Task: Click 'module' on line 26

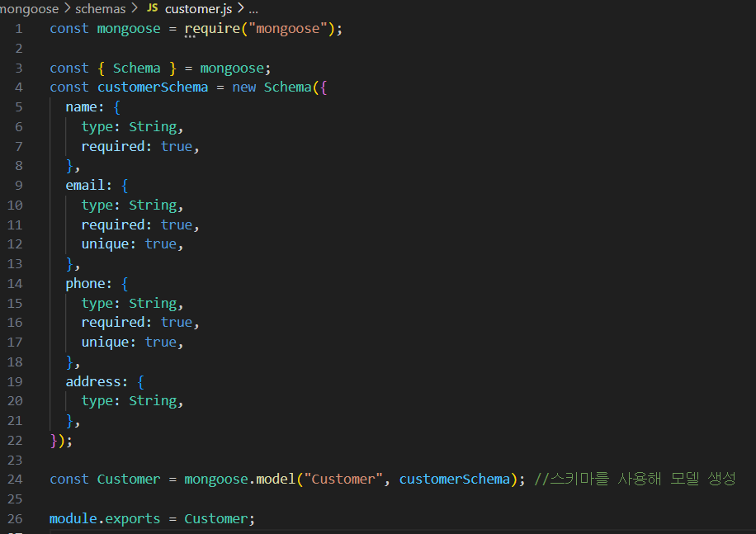Action: [73, 519]
